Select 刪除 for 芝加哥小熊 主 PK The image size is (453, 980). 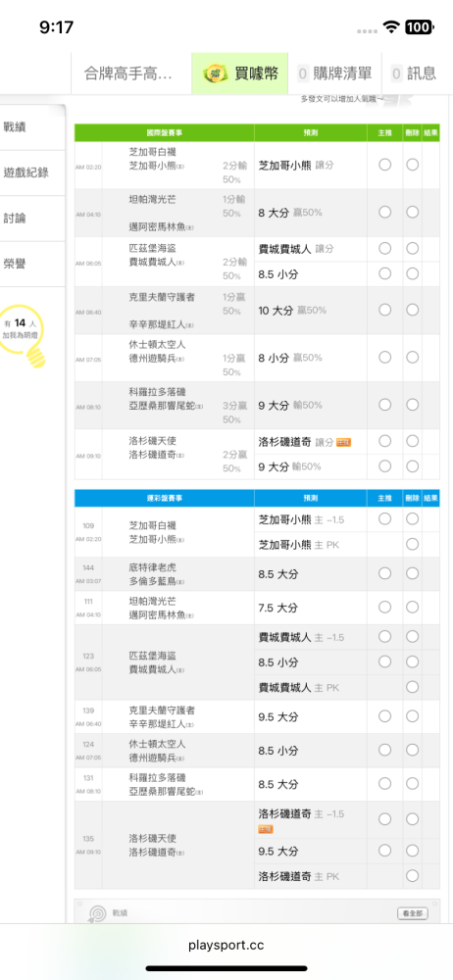click(x=413, y=544)
